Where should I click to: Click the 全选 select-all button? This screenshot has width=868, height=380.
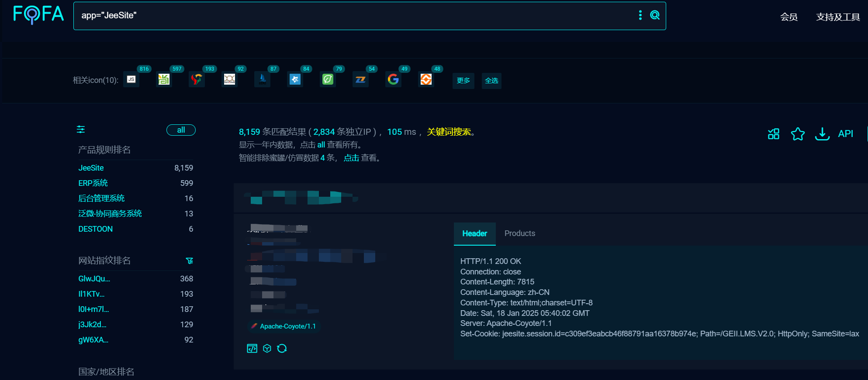click(x=491, y=81)
